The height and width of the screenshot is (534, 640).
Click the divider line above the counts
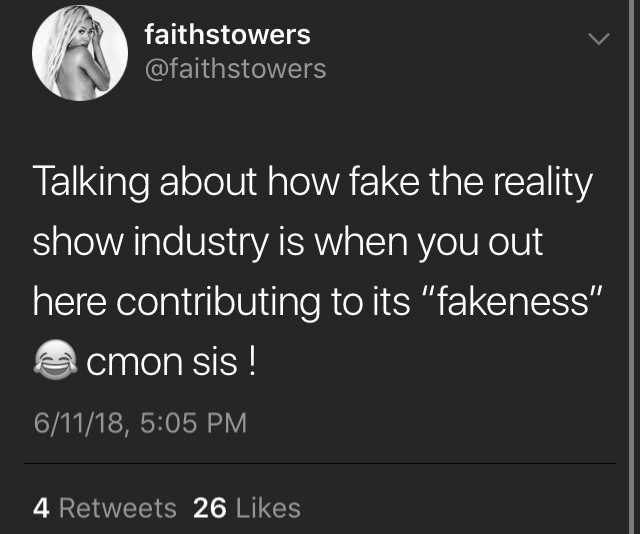point(320,464)
